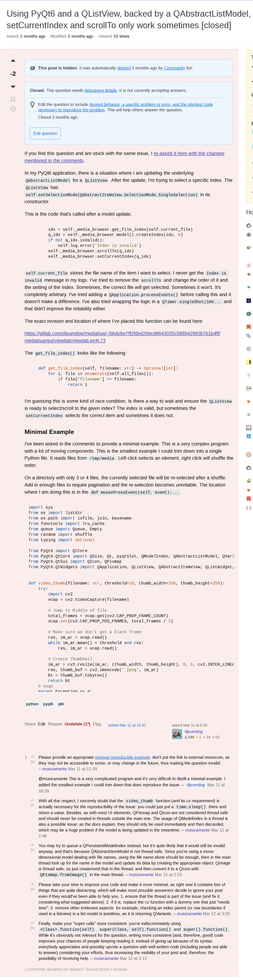
Task: Open the 'U&L' English Language site icon
Action: click(x=249, y=336)
